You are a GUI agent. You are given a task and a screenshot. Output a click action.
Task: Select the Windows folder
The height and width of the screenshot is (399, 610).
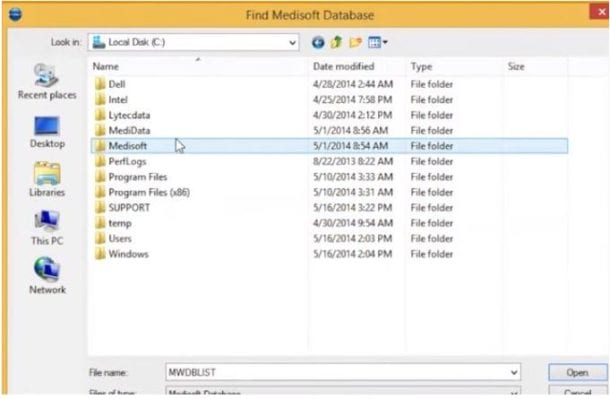[128, 254]
